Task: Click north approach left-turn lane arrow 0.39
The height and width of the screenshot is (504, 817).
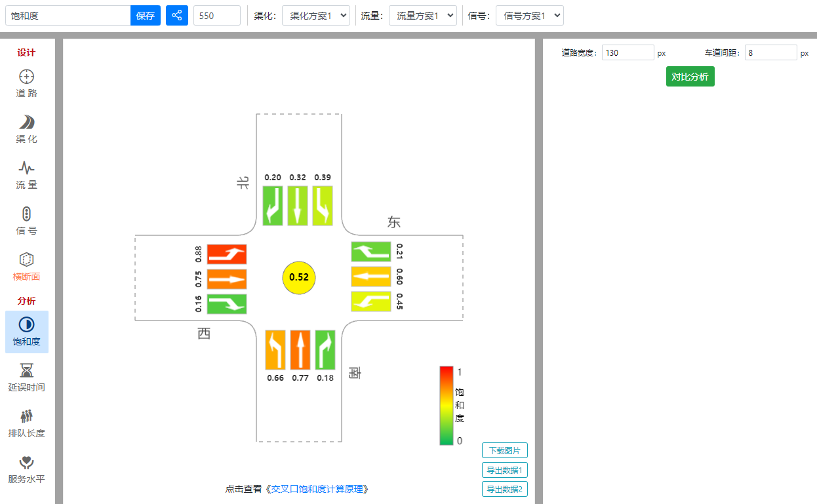Action: pos(323,206)
